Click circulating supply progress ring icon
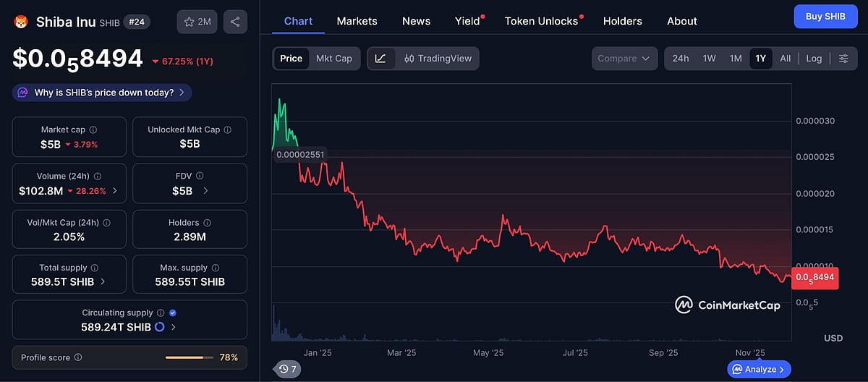 pyautogui.click(x=160, y=327)
